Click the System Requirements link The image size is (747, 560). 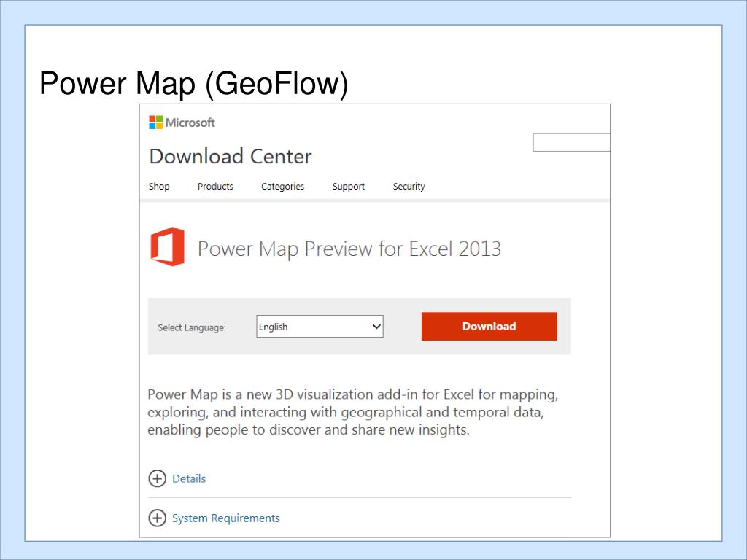click(226, 518)
